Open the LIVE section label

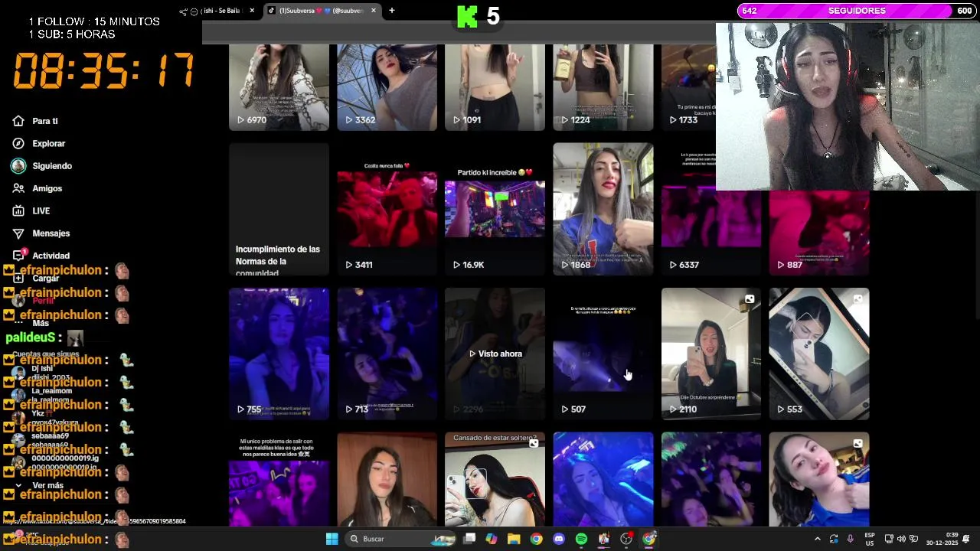click(x=41, y=210)
